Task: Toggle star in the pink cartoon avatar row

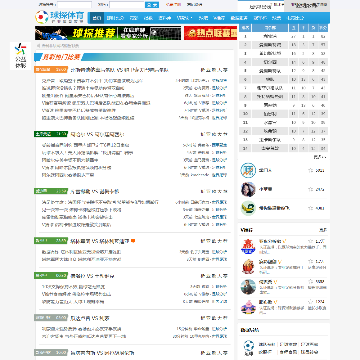Action: (311, 302)
